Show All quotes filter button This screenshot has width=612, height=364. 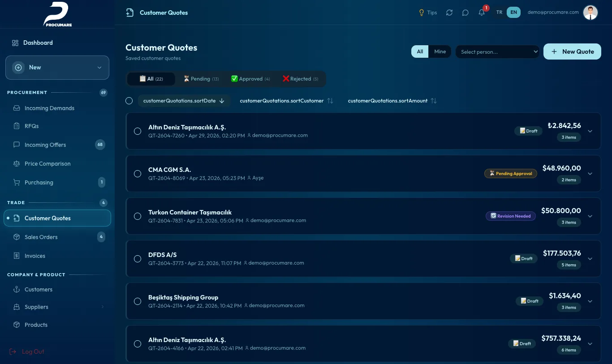pyautogui.click(x=420, y=51)
